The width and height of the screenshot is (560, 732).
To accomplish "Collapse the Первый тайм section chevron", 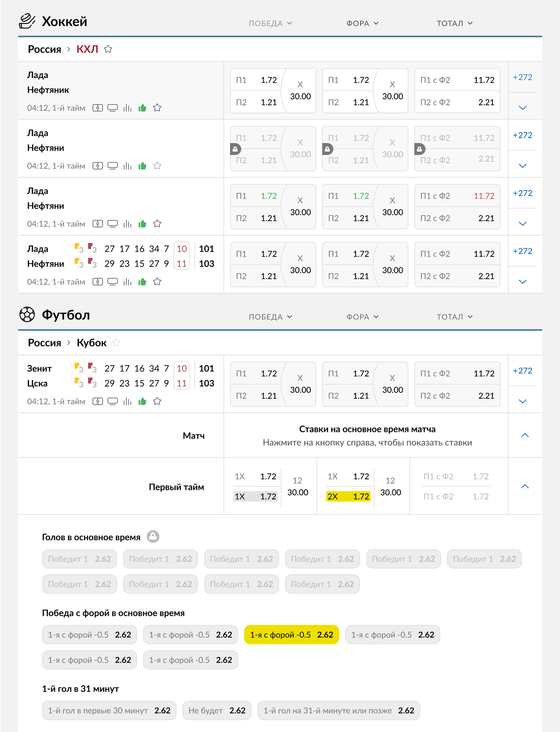I will point(525,486).
